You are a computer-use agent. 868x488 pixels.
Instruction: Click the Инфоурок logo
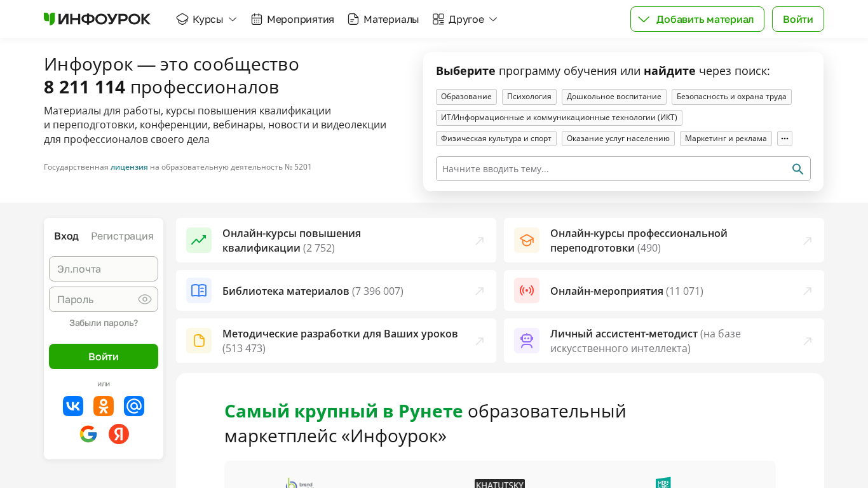(97, 19)
